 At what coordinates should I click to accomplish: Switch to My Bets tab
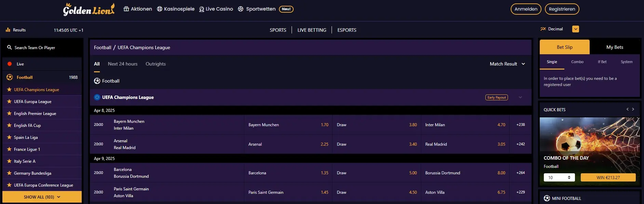tap(615, 47)
